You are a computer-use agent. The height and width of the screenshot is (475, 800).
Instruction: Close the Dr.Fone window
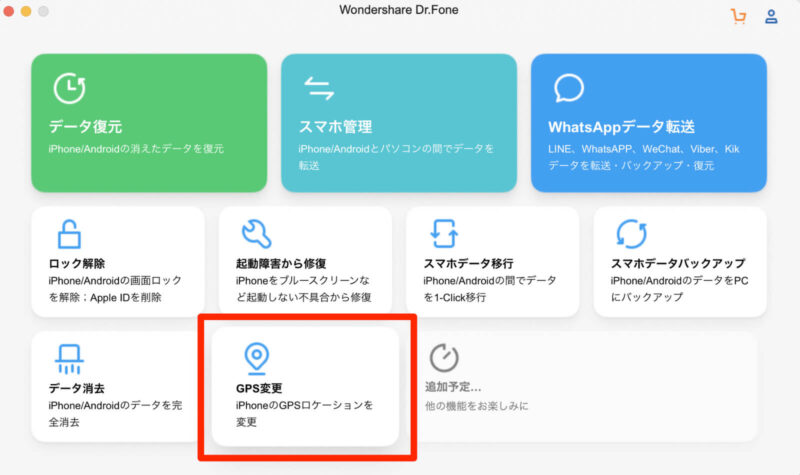pos(9,11)
